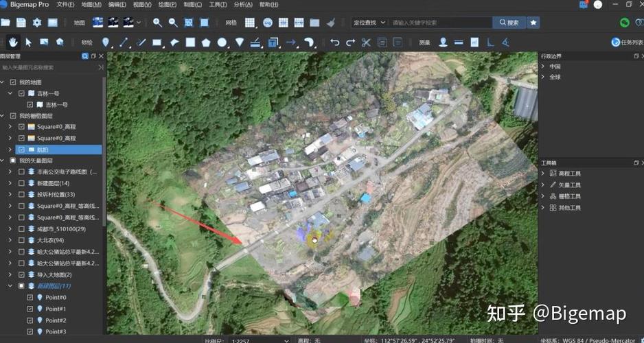Open the 编辑(E) menu

(117, 5)
